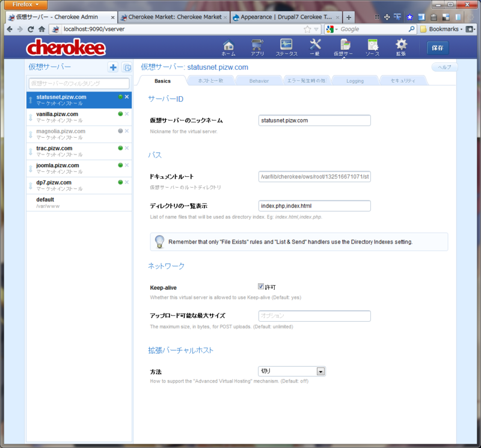The width and height of the screenshot is (481, 448).
Task: Bookmark this page with the star icon
Action: (307, 29)
